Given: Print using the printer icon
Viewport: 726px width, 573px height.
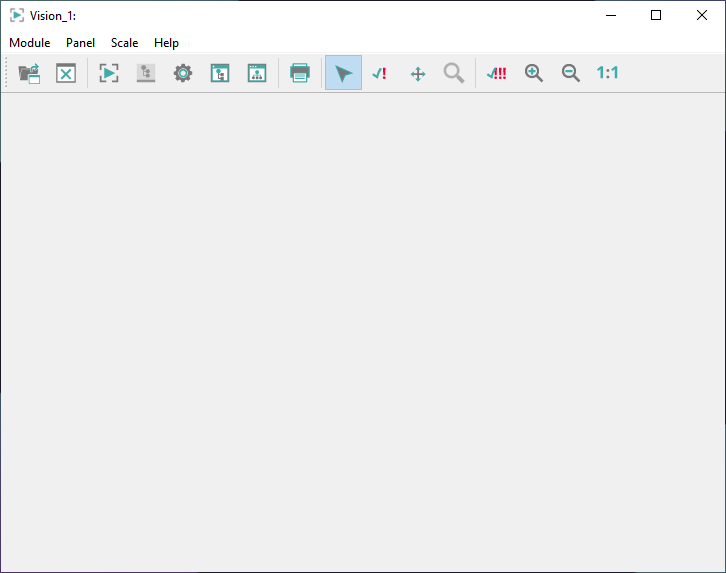Looking at the screenshot, I should coord(300,73).
